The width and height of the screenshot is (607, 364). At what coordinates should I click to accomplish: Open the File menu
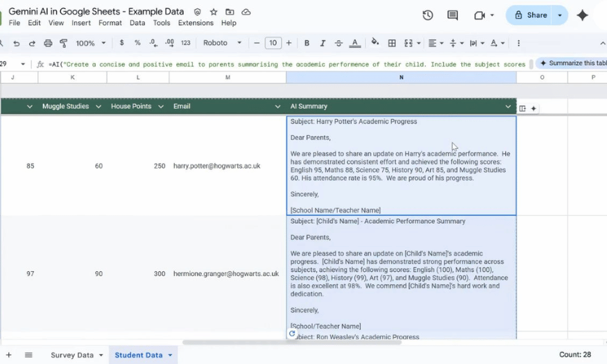[15, 23]
